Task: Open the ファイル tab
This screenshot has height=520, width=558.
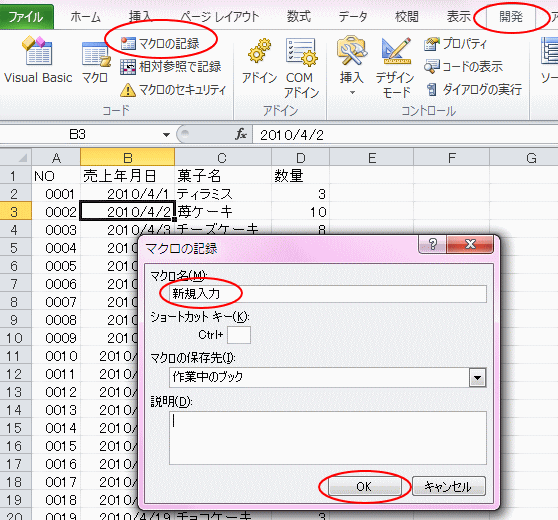Action: coord(27,16)
